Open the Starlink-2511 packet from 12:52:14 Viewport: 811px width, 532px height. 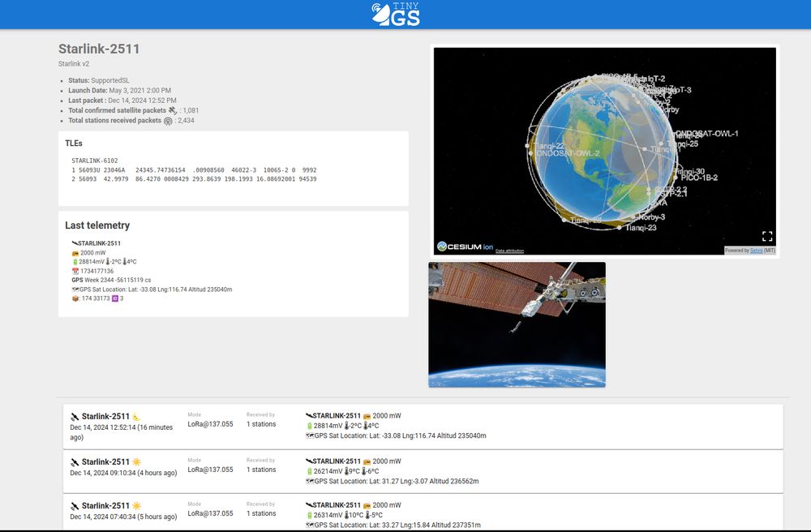click(423, 427)
